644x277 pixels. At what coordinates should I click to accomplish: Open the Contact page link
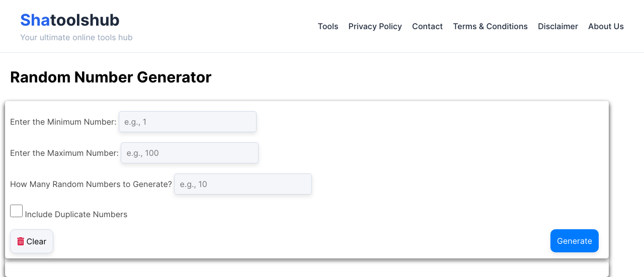coord(427,26)
